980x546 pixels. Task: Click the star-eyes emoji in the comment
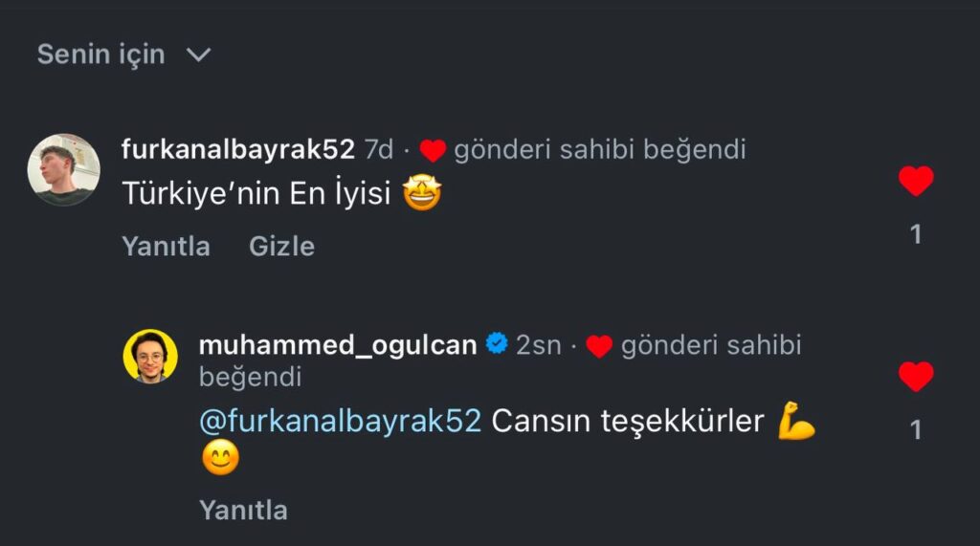[422, 192]
